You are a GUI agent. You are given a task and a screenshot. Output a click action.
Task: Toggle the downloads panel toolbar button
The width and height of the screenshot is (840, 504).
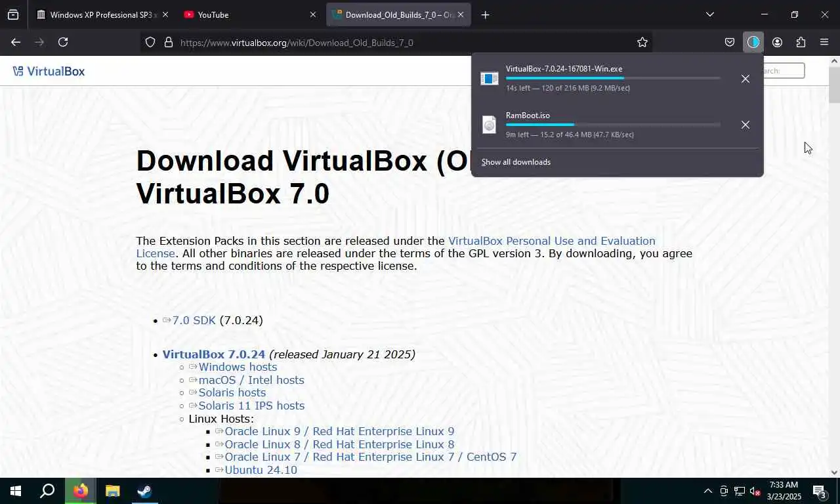tap(753, 42)
